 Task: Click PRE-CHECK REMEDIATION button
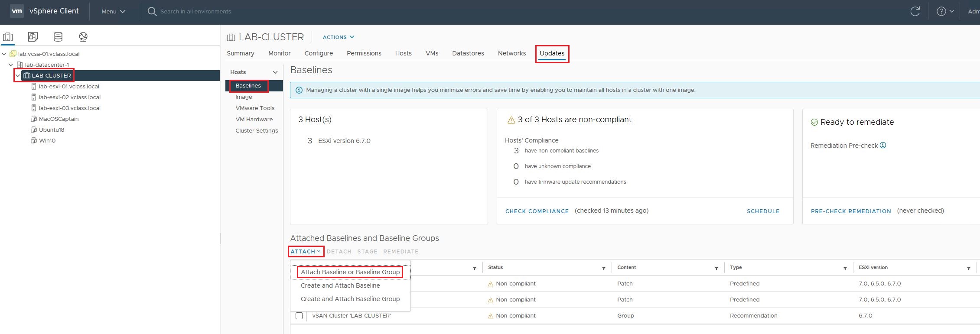tap(850, 211)
